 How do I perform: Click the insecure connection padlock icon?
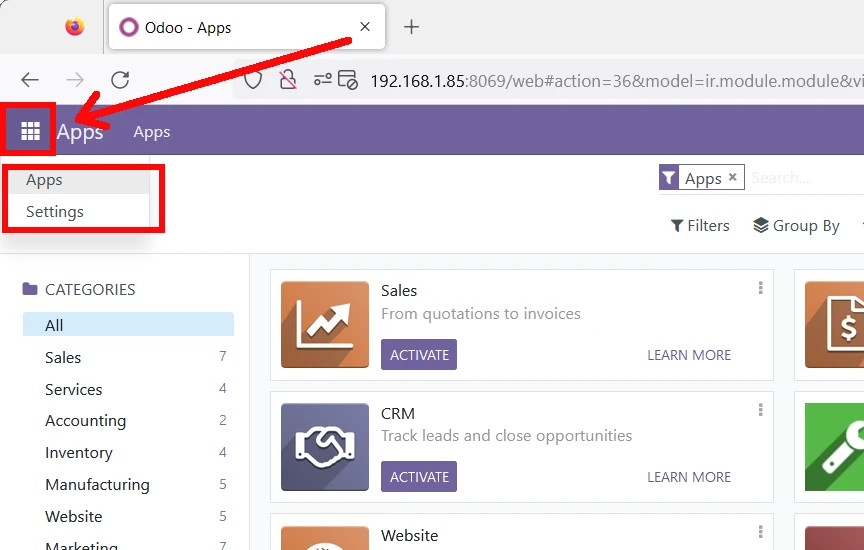click(288, 80)
